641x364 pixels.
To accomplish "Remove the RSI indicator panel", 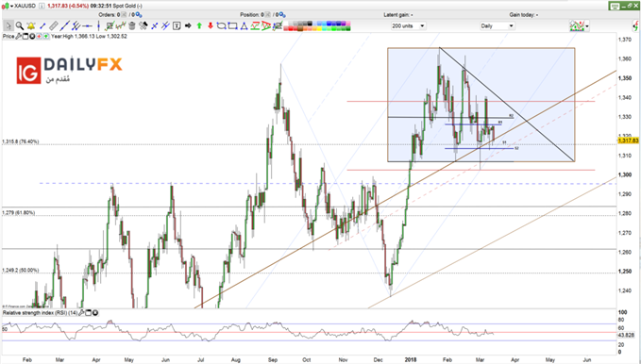I will pyautogui.click(x=95, y=313).
